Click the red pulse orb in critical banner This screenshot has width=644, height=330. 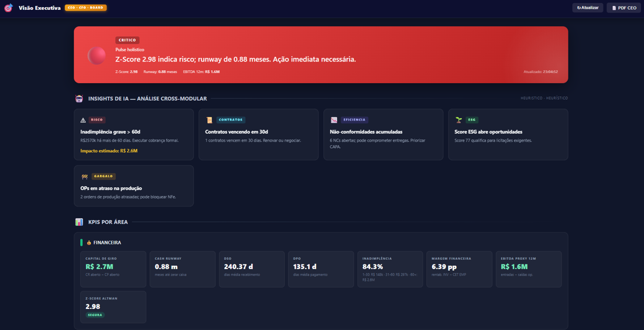click(97, 56)
